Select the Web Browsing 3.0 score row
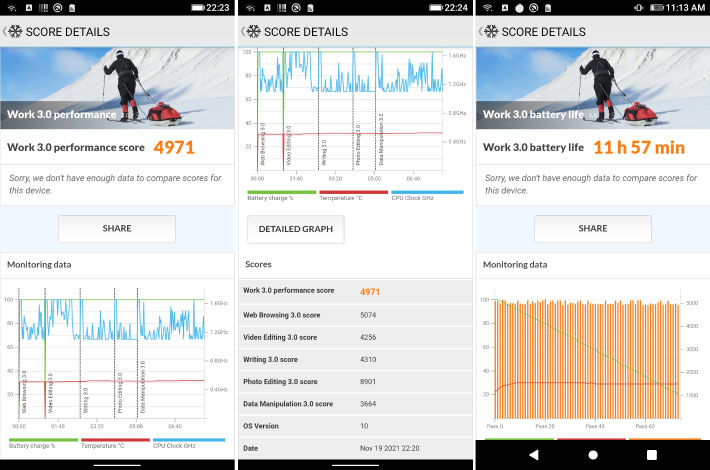Screen dimensions: 710x470 [x=354, y=313]
